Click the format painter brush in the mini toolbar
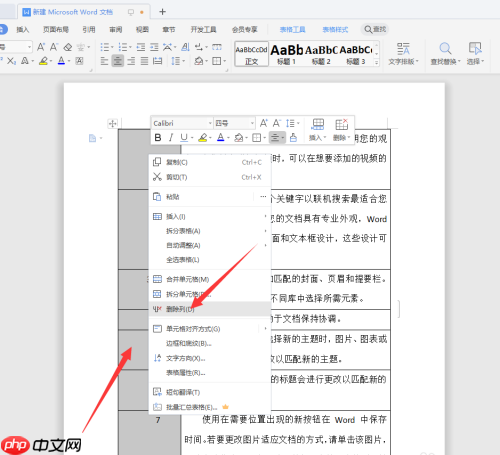 [293, 137]
